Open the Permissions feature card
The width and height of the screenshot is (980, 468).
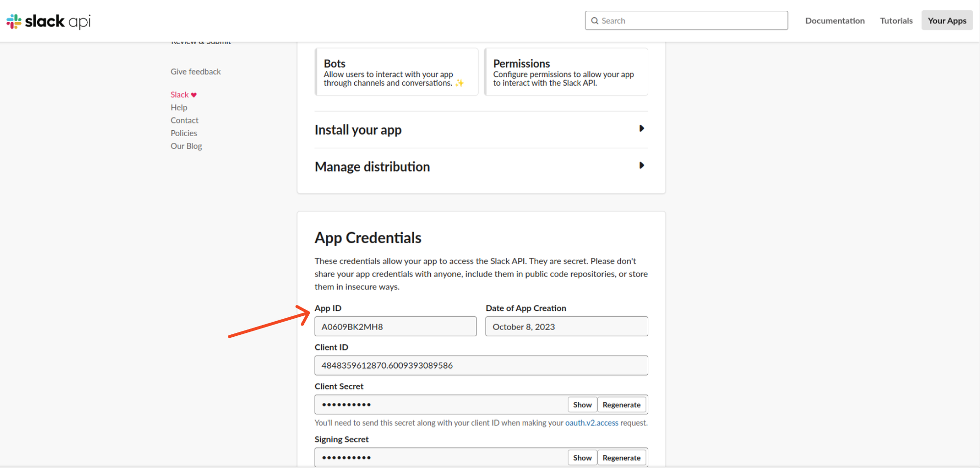pyautogui.click(x=566, y=72)
